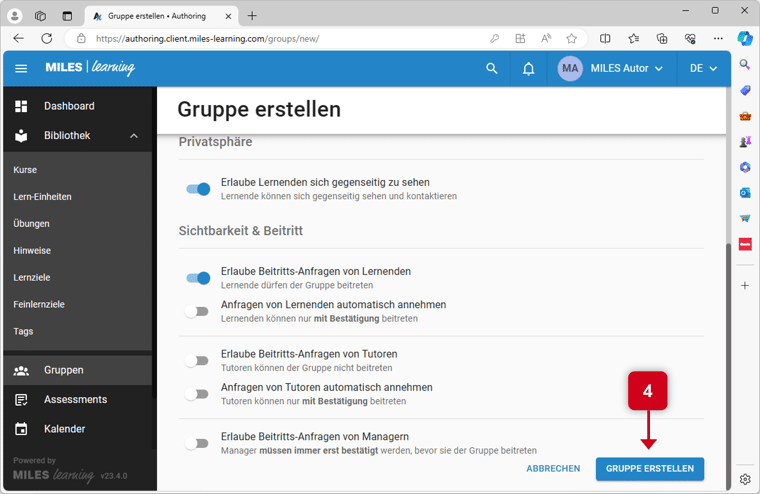The height and width of the screenshot is (494, 760).
Task: Open the hamburger navigation menu
Action: tap(21, 69)
